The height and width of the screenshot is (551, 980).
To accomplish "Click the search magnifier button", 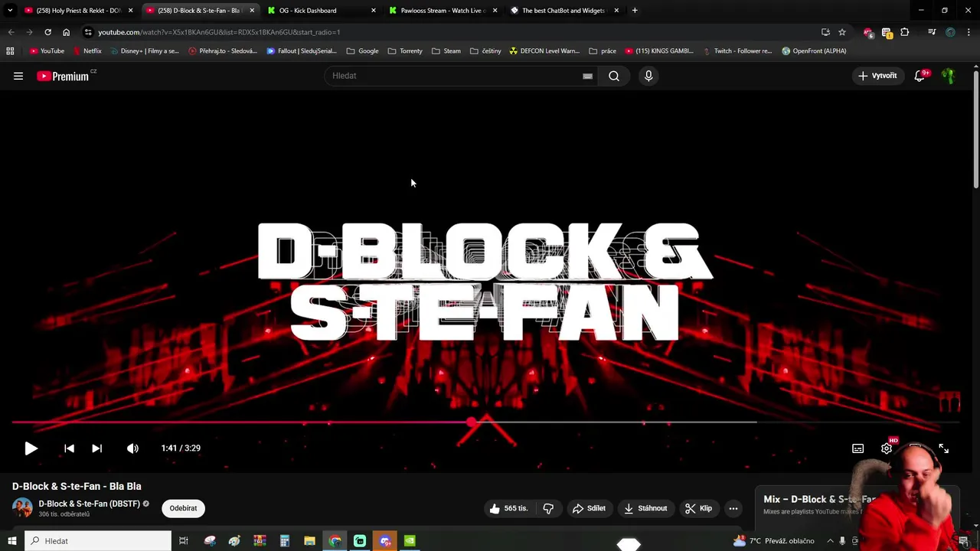I will point(614,76).
